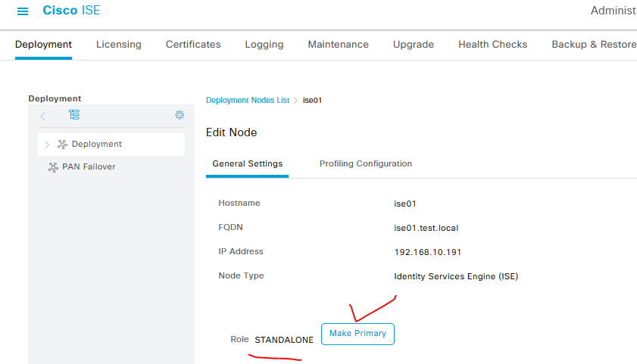
Task: Go to Backup & Restore tab
Action: pos(594,44)
